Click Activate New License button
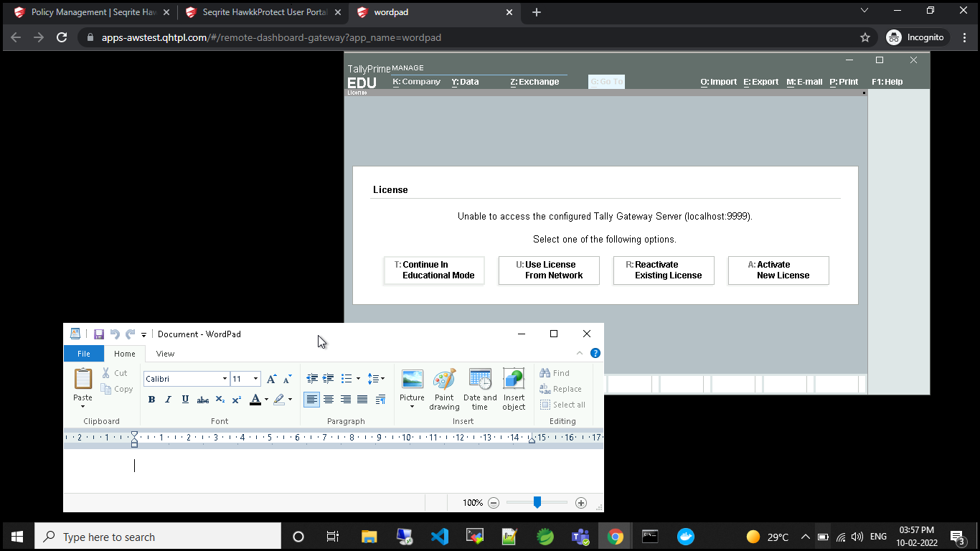 click(778, 270)
